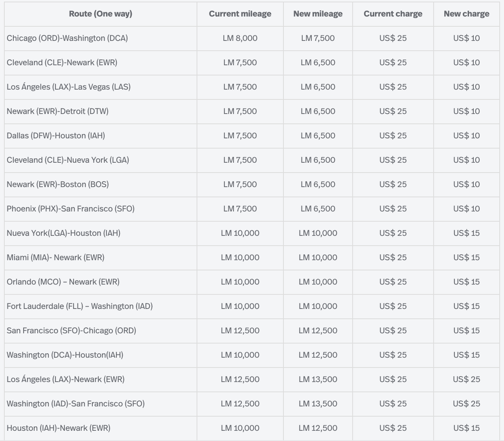Click the Current mileage column header
The image size is (504, 441).
click(x=240, y=14)
